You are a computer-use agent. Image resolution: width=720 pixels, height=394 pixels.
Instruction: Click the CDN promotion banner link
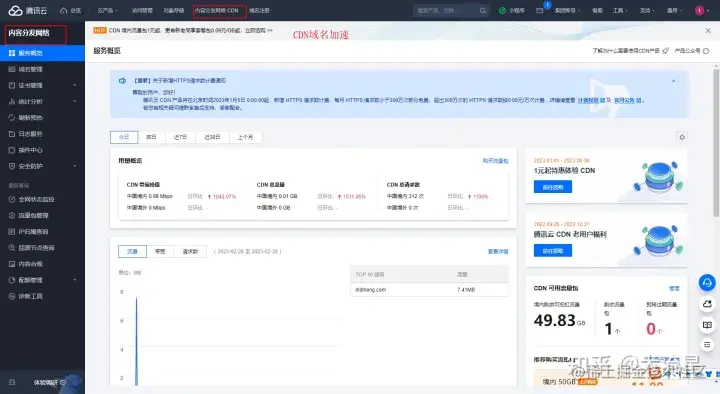191,30
